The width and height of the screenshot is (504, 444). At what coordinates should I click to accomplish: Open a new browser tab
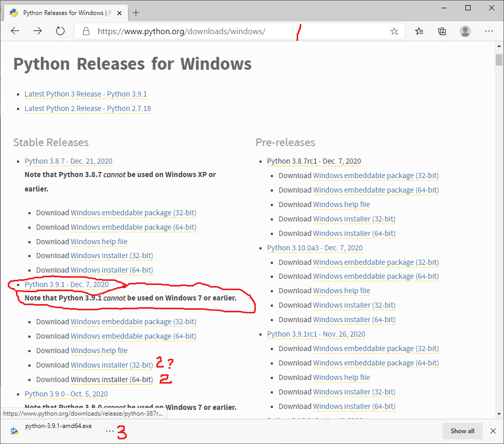136,13
